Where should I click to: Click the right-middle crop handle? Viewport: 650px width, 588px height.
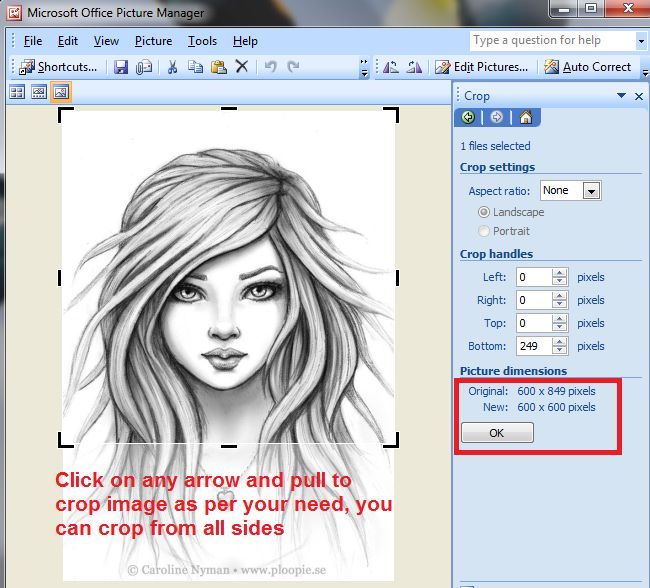pyautogui.click(x=398, y=278)
